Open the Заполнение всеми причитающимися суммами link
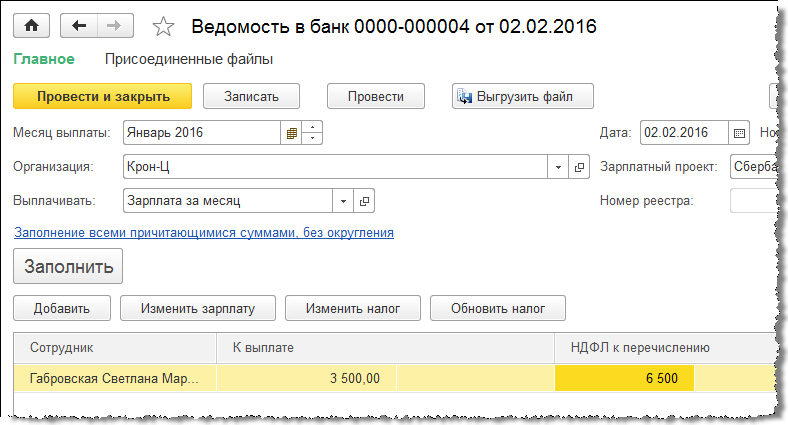This screenshot has height=425, width=788. coord(203,232)
